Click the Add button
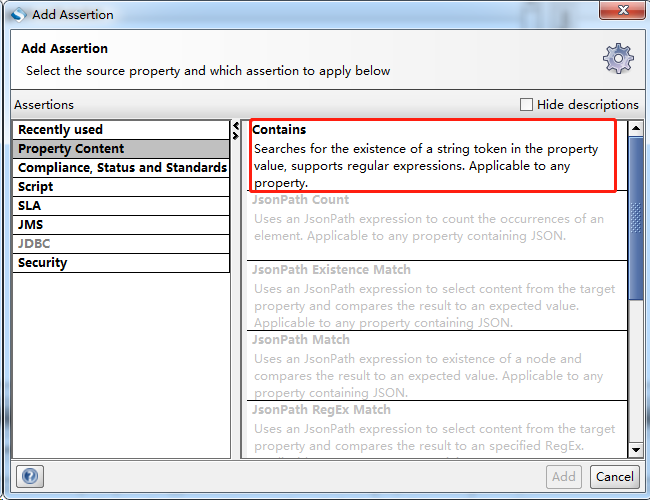Image resolution: width=650 pixels, height=500 pixels. point(564,476)
